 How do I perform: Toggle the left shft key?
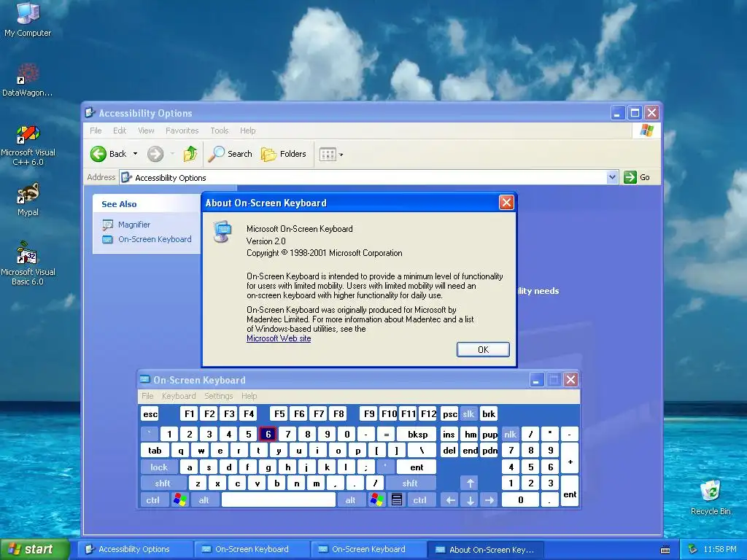[x=163, y=483]
